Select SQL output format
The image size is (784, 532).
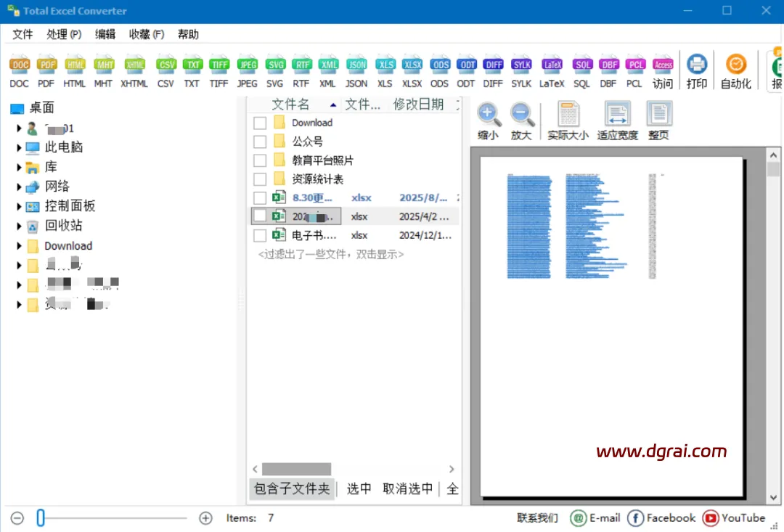pyautogui.click(x=582, y=71)
